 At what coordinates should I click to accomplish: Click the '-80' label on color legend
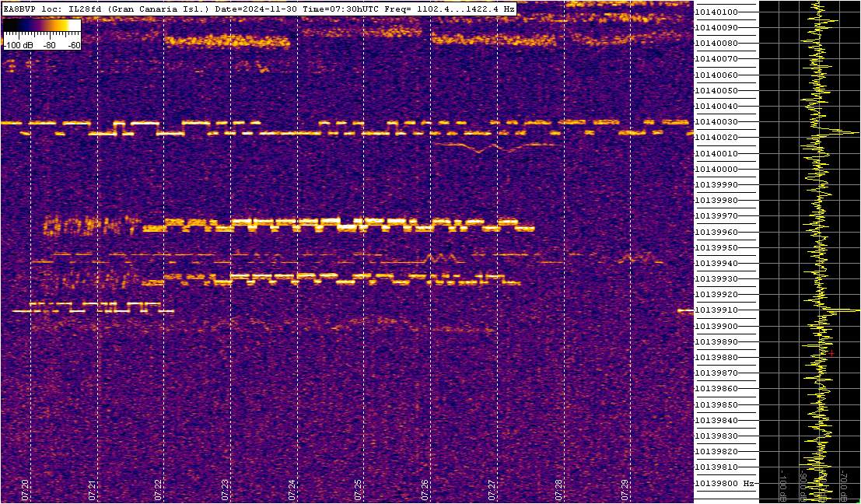point(50,45)
